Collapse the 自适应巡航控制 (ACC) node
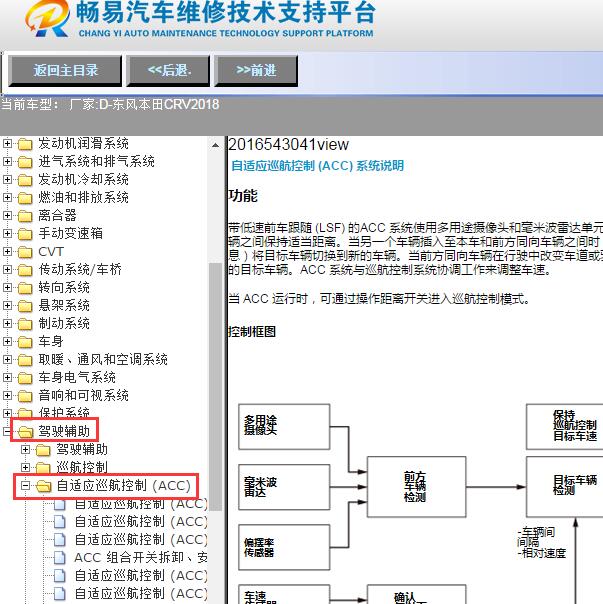The image size is (603, 604). (x=25, y=485)
